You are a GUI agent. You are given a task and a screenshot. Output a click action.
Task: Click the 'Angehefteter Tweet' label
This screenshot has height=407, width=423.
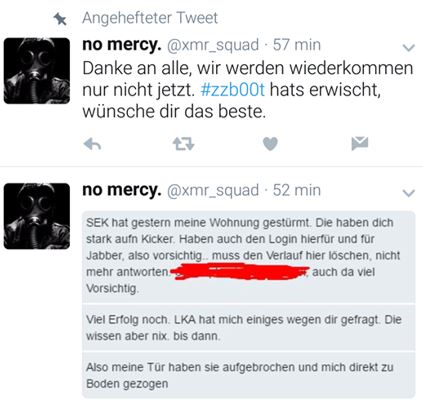(x=150, y=18)
